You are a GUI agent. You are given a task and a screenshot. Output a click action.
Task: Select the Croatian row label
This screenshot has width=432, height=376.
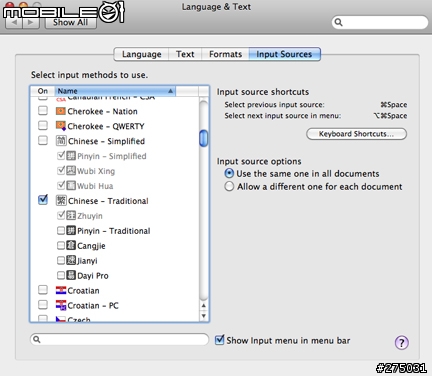(83, 291)
